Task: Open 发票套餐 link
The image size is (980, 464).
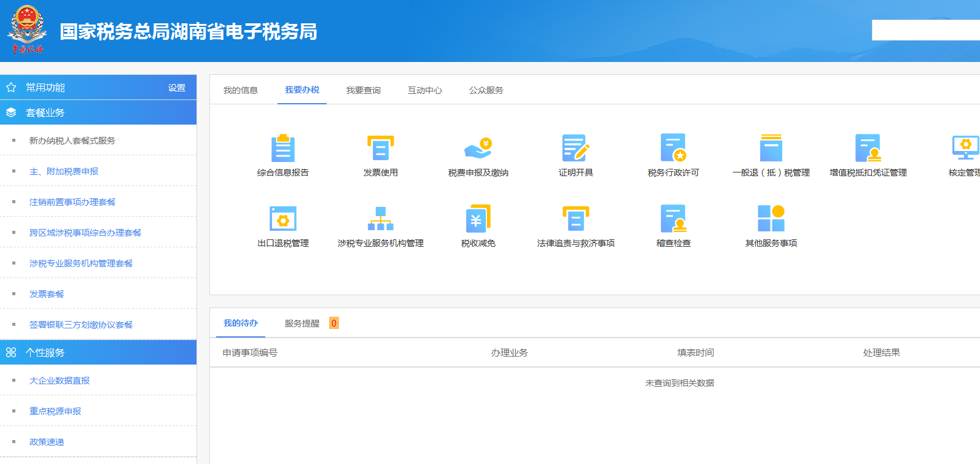Action: click(x=47, y=294)
